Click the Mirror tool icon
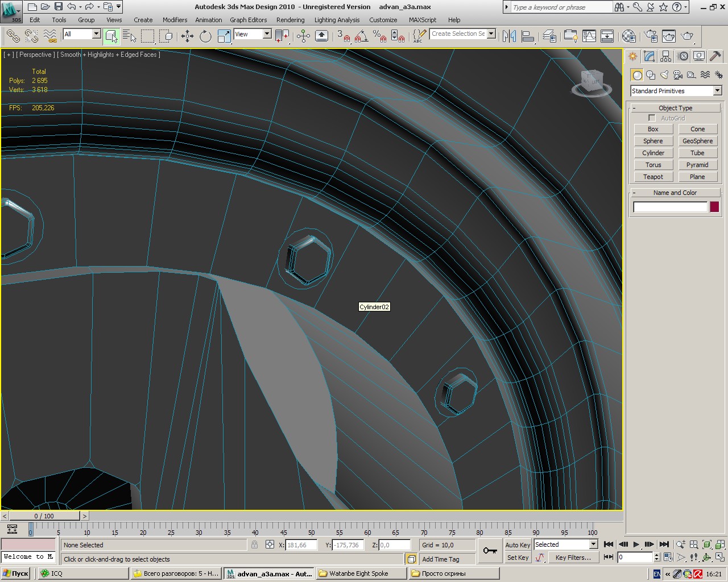This screenshot has width=728, height=582. coord(509,36)
